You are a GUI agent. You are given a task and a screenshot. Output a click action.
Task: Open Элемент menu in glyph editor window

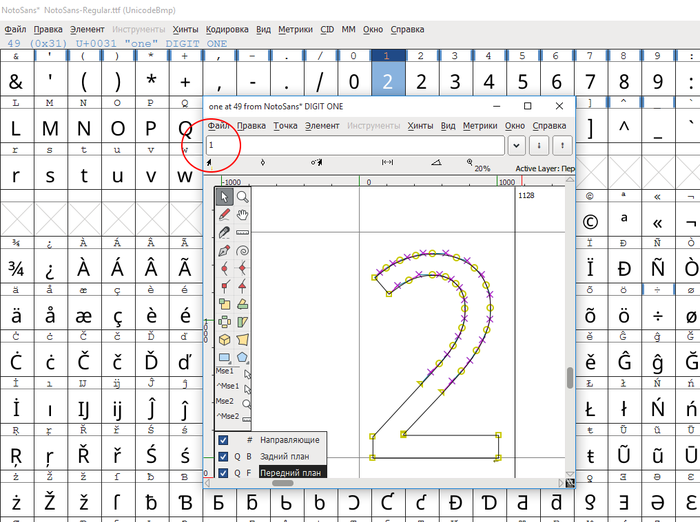click(322, 126)
